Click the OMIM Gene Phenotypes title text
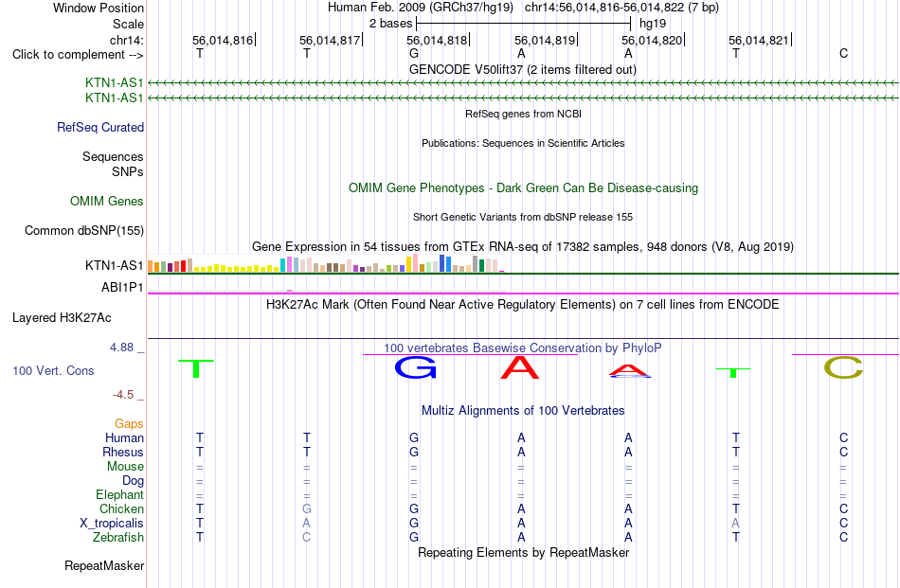This screenshot has height=588, width=900. [x=523, y=187]
